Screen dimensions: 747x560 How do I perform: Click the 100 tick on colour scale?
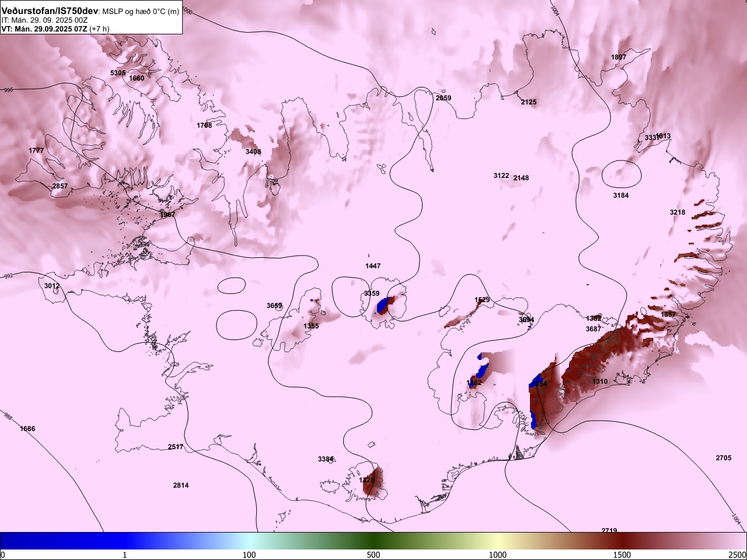point(249,554)
